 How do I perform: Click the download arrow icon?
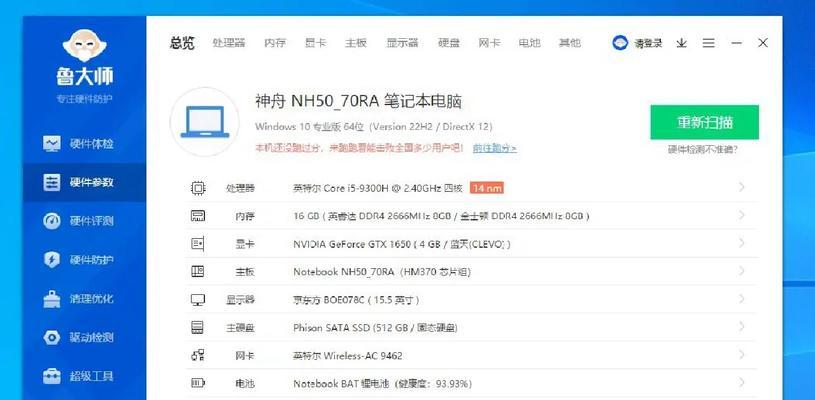[x=681, y=43]
